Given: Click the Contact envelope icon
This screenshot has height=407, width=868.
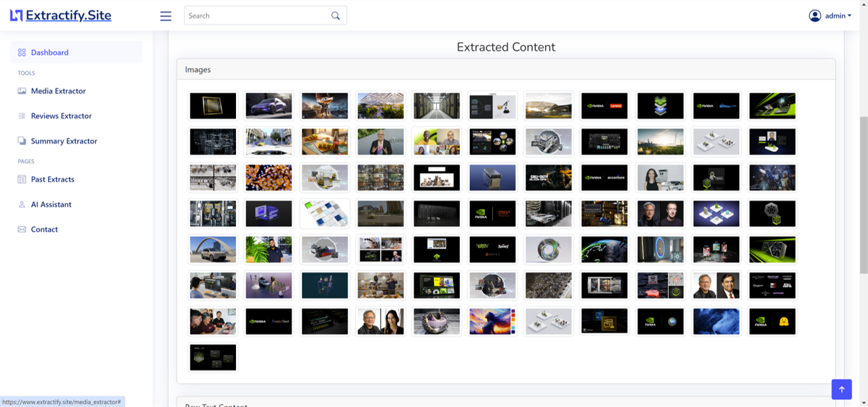Looking at the screenshot, I should point(21,229).
